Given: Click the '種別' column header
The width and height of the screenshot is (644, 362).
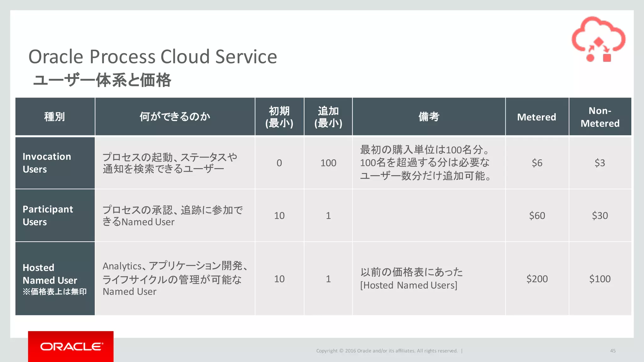Looking at the screenshot, I should [x=55, y=117].
